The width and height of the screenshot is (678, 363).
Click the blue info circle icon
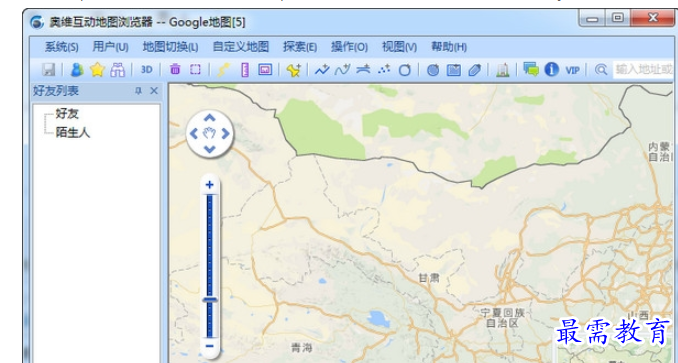551,70
